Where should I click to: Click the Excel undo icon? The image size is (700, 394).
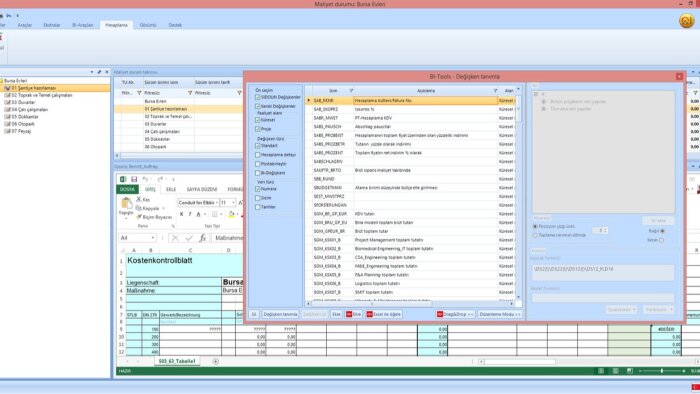click(x=145, y=179)
